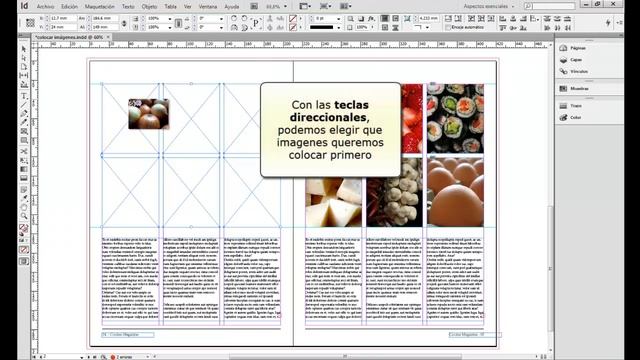The image size is (640, 360).
Task: Toggle the screen mode button at toolbar bottom
Action: [x=24, y=261]
